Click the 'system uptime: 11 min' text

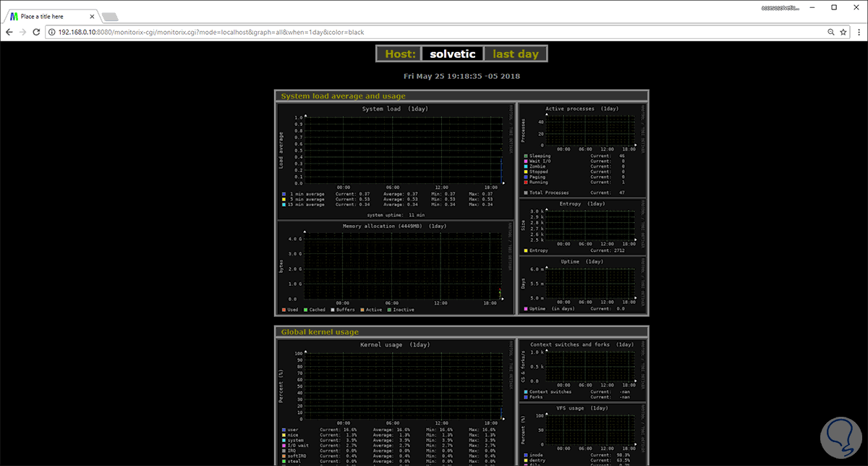[x=394, y=215]
